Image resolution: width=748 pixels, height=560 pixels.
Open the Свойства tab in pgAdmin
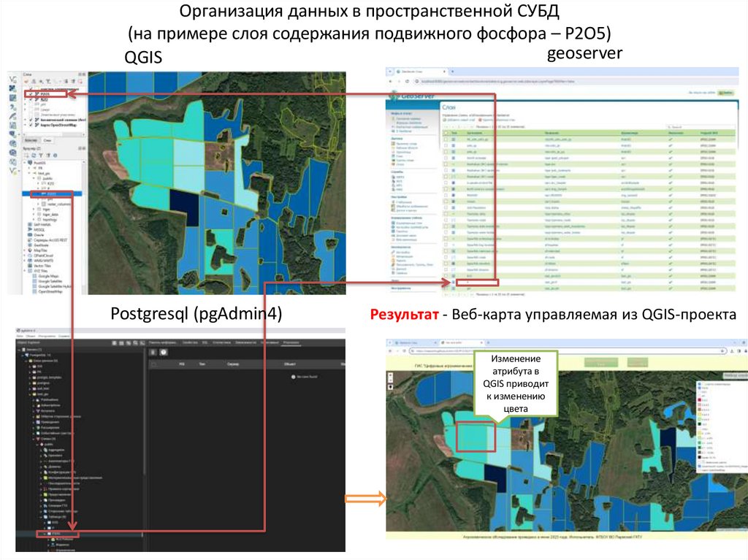pos(190,342)
